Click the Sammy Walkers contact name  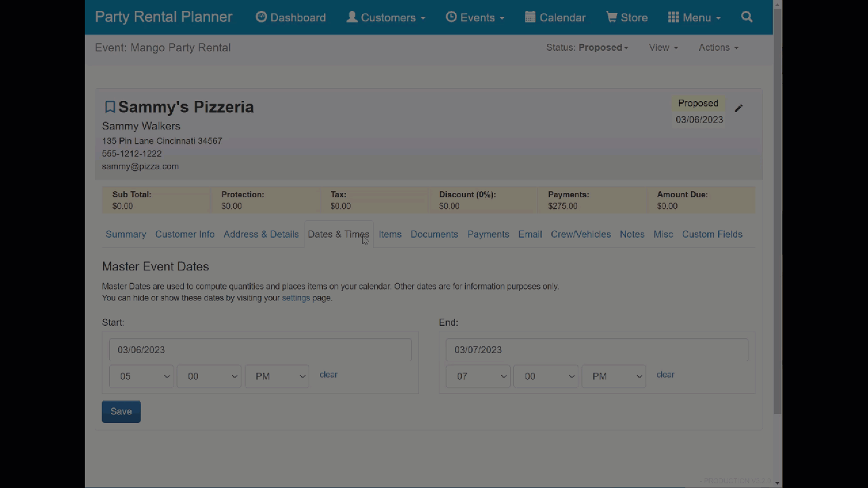141,126
